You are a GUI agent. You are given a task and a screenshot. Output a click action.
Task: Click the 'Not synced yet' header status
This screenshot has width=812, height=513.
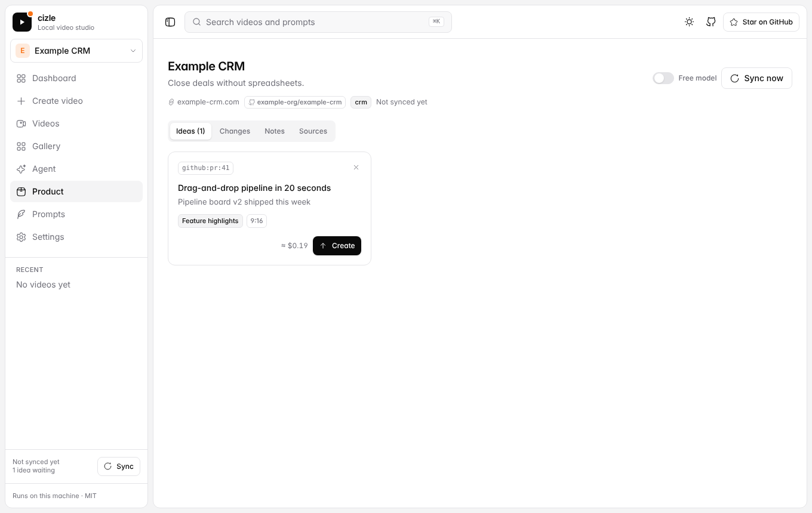pos(402,102)
